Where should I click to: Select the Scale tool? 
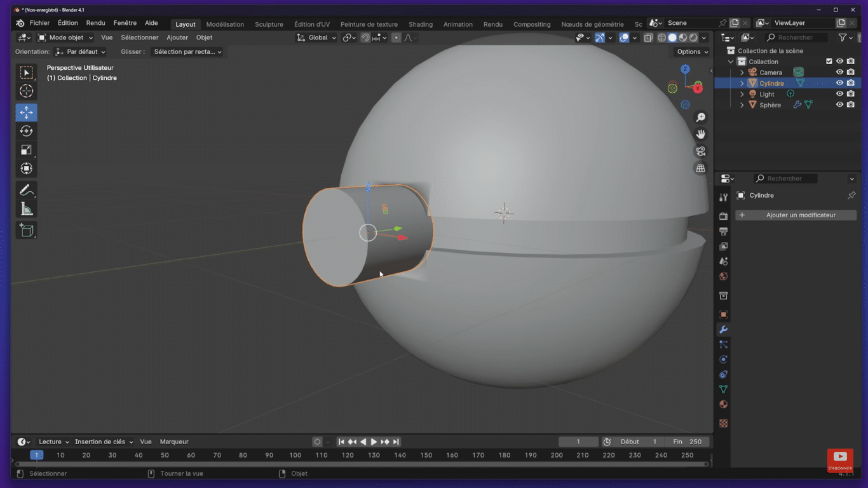coord(26,150)
